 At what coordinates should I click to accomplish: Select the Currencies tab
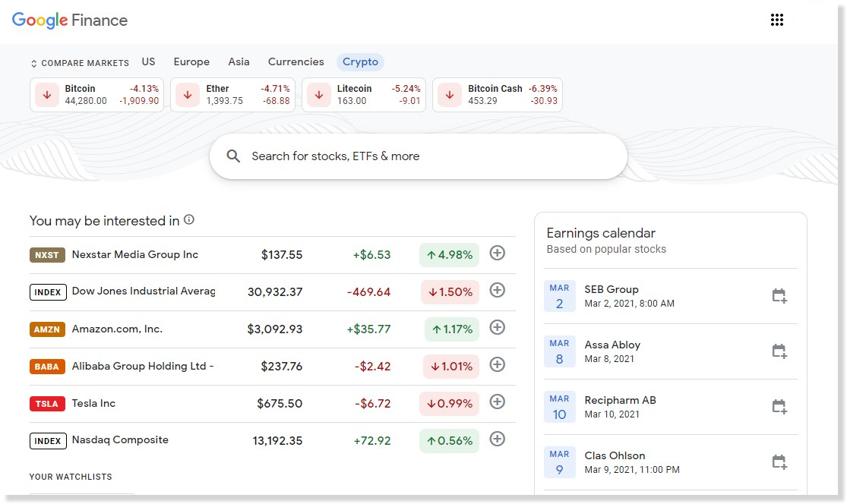click(x=296, y=61)
